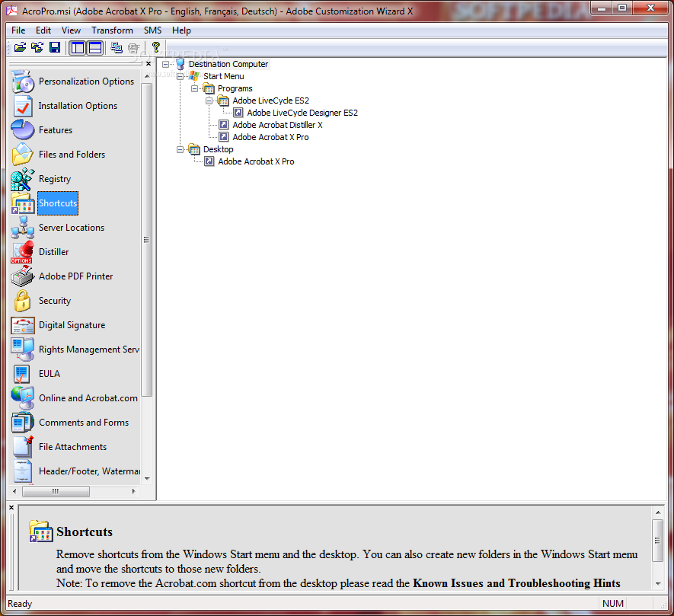Click the sidebar scroll down arrow
Viewport: 674px width, 616px height.
click(147, 478)
